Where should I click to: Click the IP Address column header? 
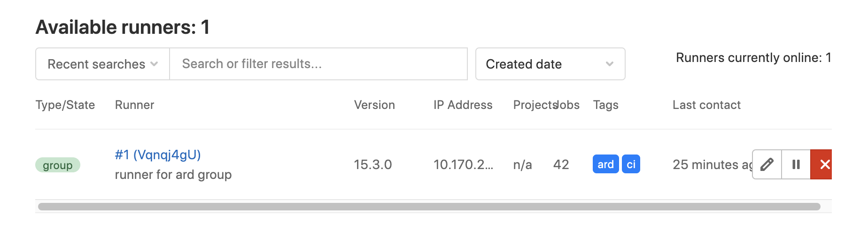pyautogui.click(x=463, y=105)
